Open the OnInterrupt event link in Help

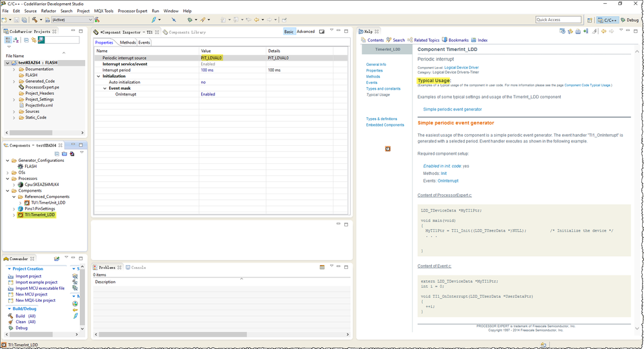(x=447, y=181)
